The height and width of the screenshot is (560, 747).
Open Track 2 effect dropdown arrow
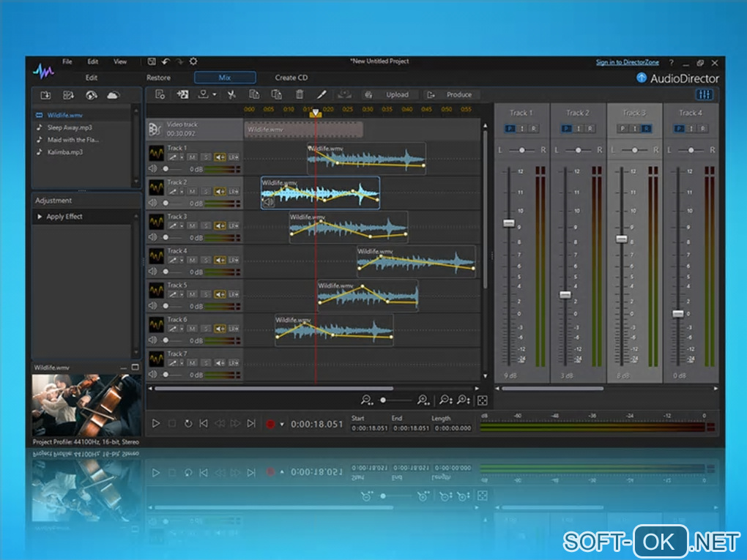(x=182, y=192)
